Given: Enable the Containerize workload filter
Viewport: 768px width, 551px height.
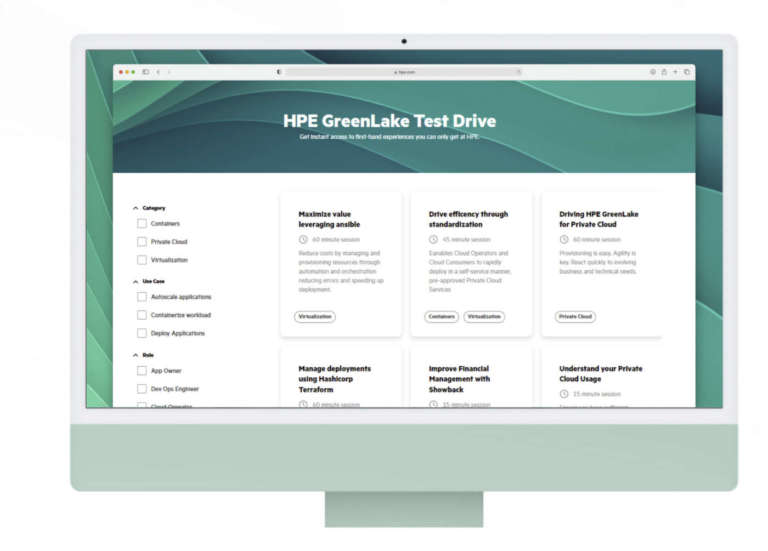Looking at the screenshot, I should tap(142, 315).
